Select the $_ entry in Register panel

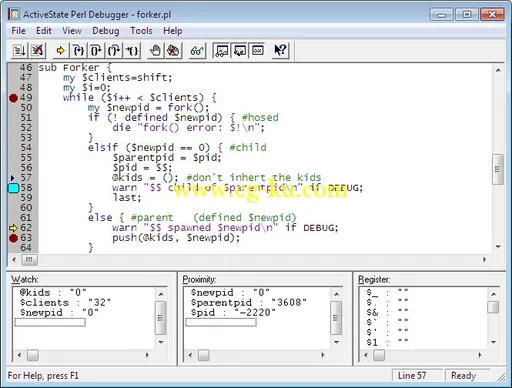tap(387, 293)
